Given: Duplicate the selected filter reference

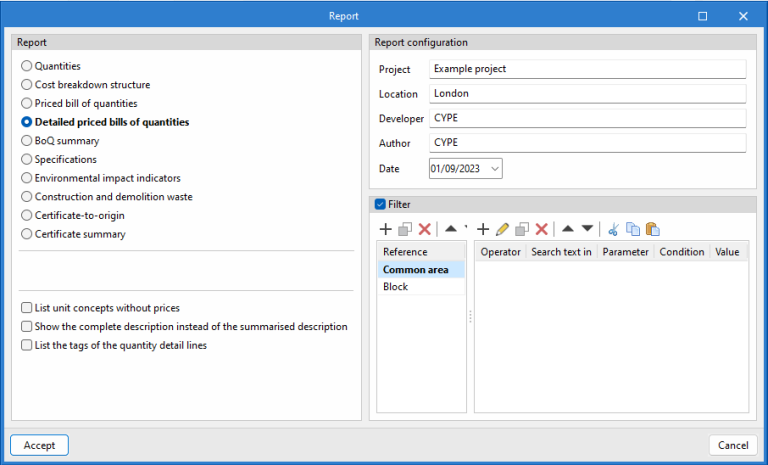Looking at the screenshot, I should pyautogui.click(x=405, y=229).
